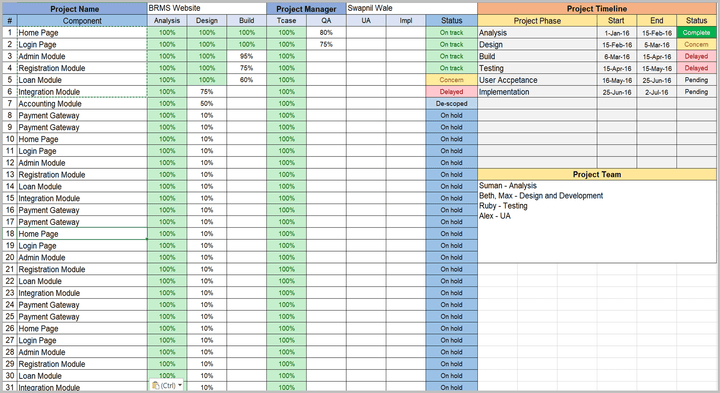Click the Delayed status for Integration Module
The height and width of the screenshot is (393, 720).
pyautogui.click(x=451, y=92)
